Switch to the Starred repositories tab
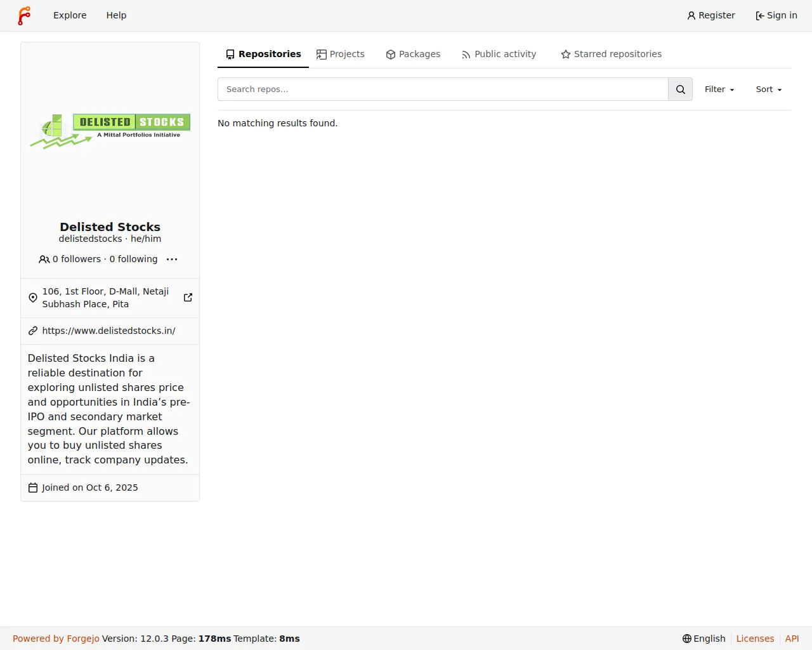 (x=612, y=54)
